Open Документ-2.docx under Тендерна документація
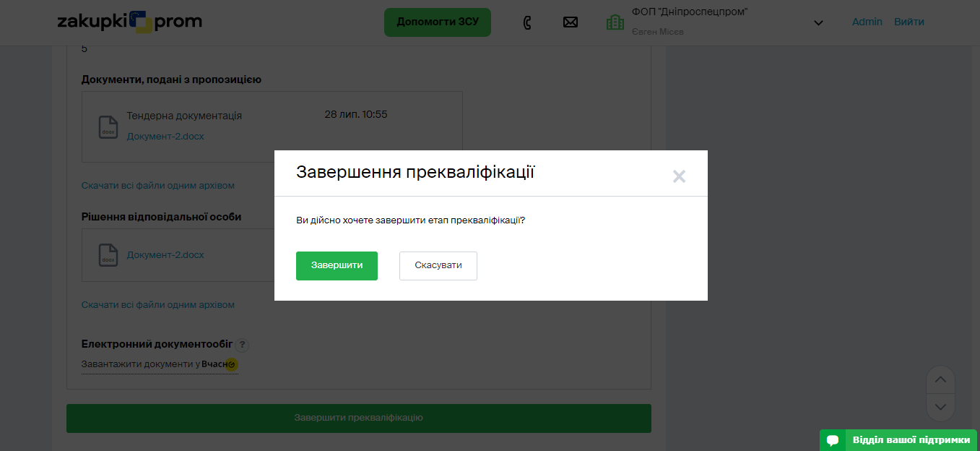Image resolution: width=980 pixels, height=451 pixels. click(x=165, y=136)
